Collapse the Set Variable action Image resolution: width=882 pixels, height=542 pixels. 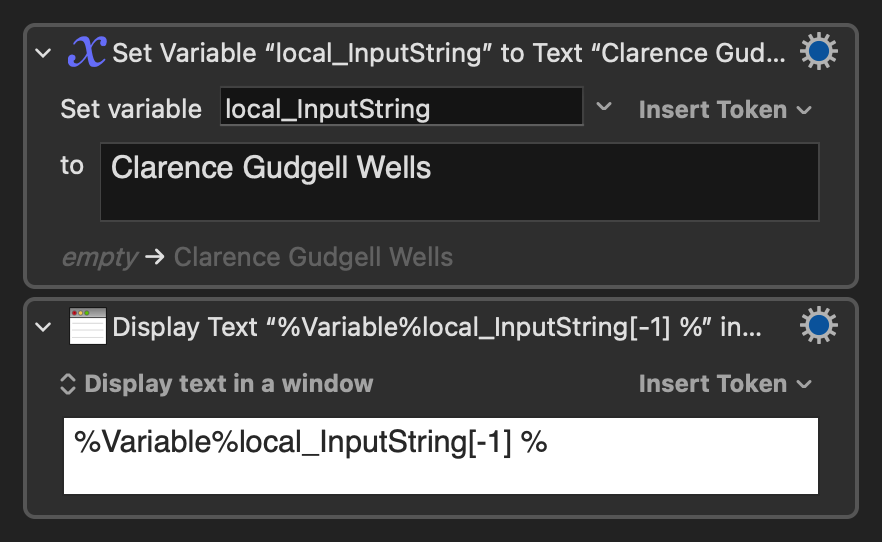[x=43, y=53]
